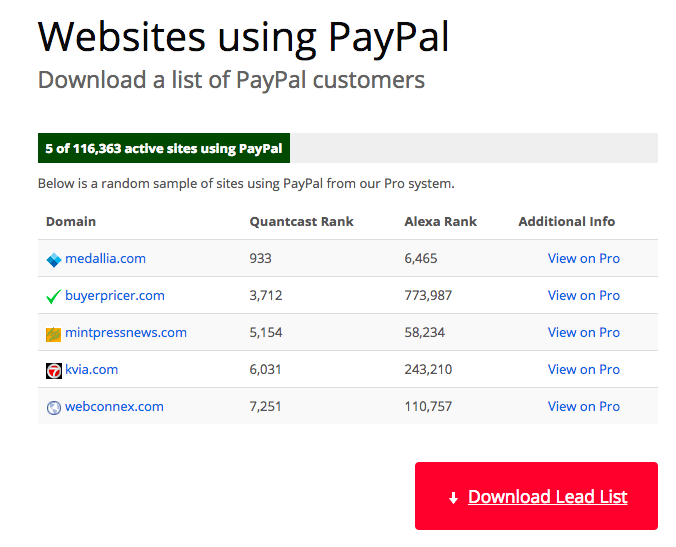
Task: Click Quantcast rank value 6,031
Action: click(x=265, y=370)
